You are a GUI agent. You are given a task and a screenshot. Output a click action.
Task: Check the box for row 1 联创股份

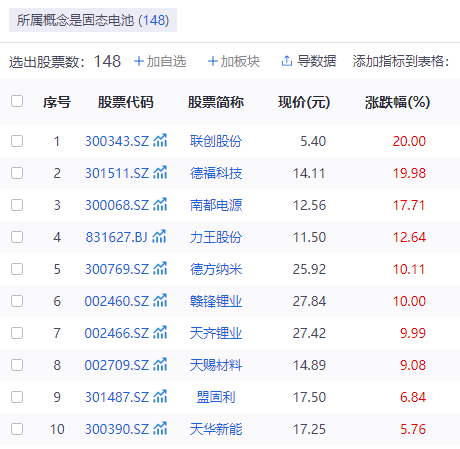pos(17,141)
